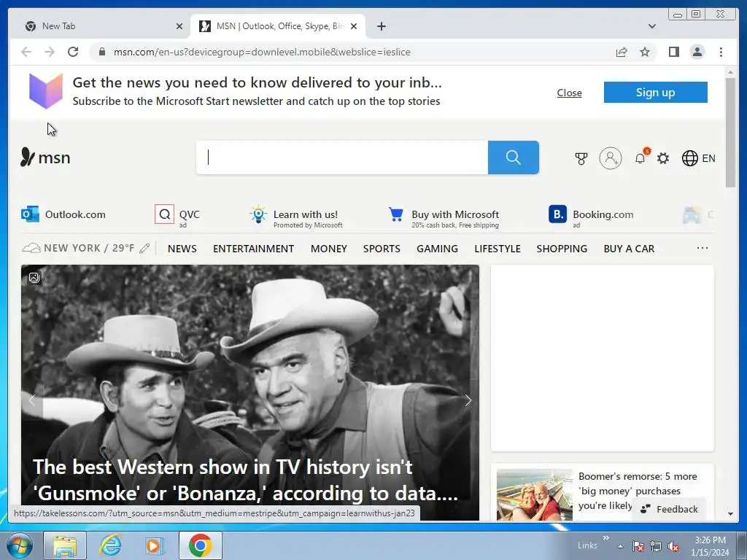Click the gallery icon on carousel image

(34, 278)
